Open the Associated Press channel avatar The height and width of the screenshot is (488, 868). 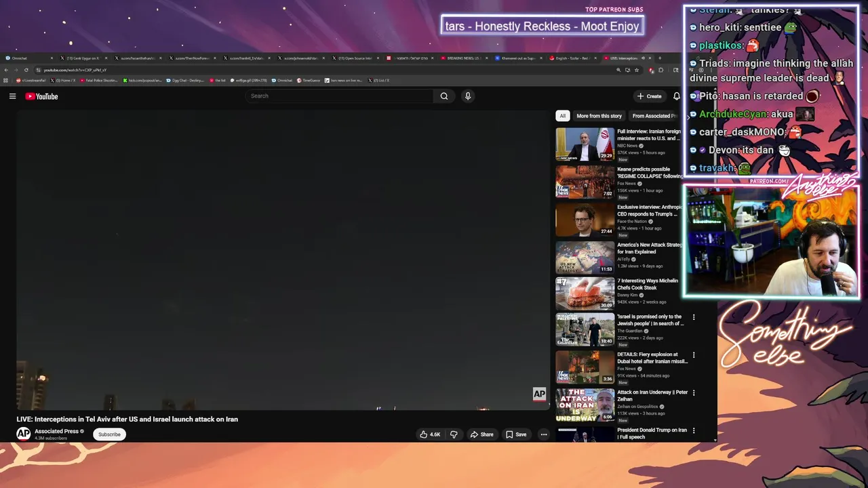[x=24, y=434]
